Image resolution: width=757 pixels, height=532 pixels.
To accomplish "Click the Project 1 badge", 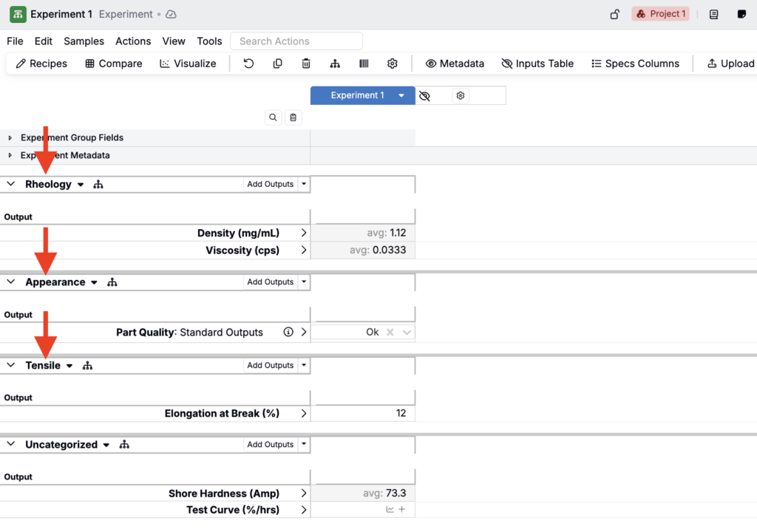I will point(660,14).
